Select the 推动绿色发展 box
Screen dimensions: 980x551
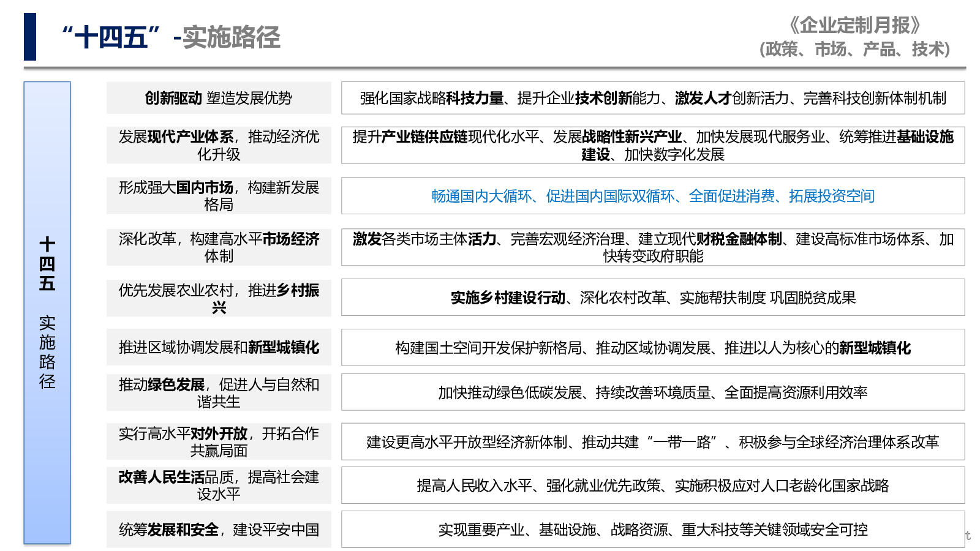click(219, 392)
